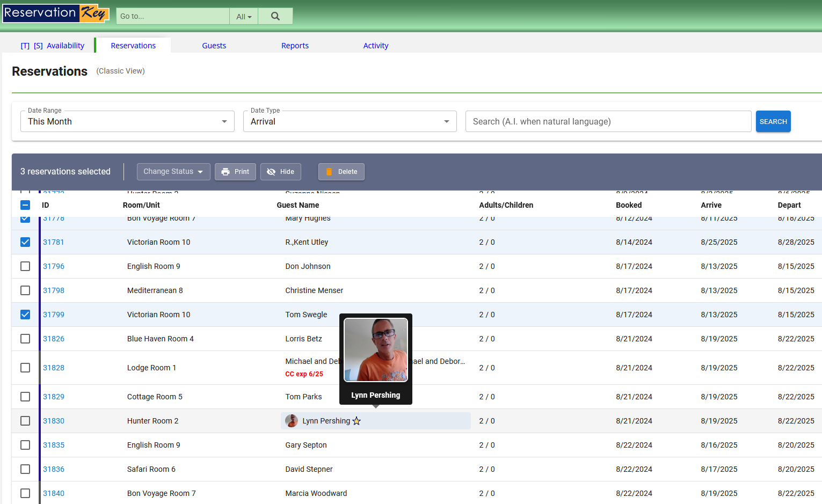
Task: Click Lynn Pershing's small avatar icon
Action: click(x=292, y=421)
